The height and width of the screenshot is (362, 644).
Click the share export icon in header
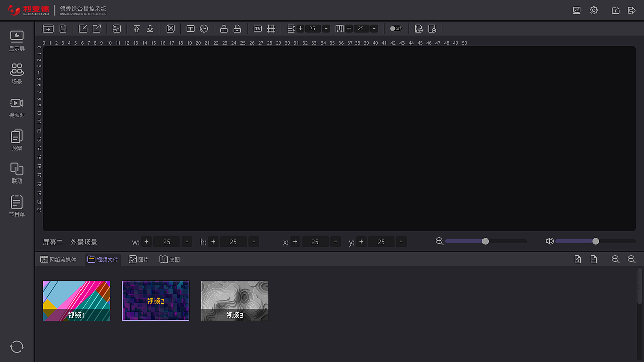pyautogui.click(x=615, y=10)
